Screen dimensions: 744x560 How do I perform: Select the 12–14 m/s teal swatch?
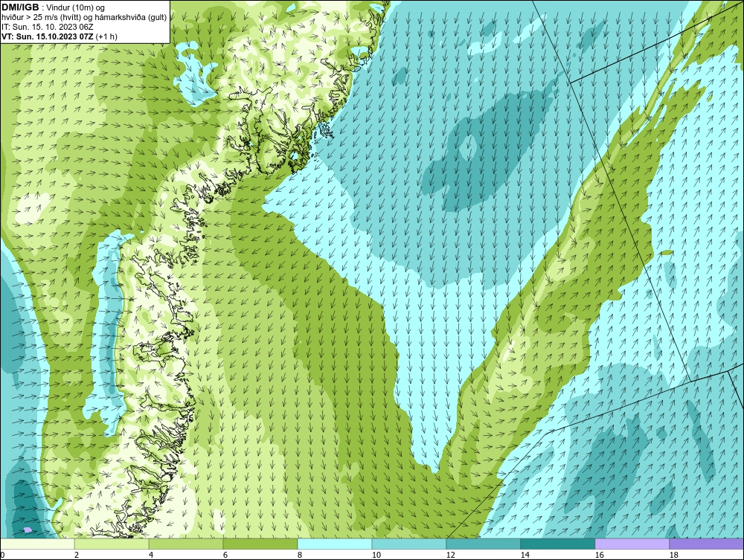coord(483,544)
